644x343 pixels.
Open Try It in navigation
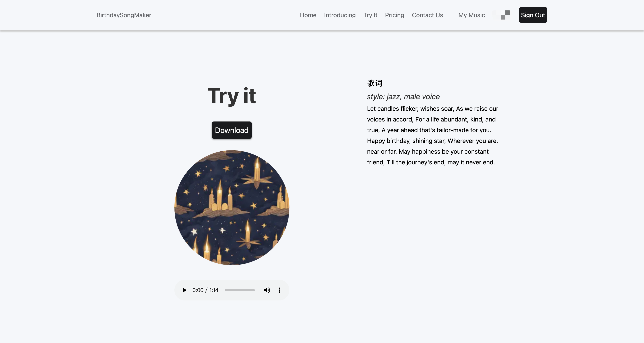(370, 15)
